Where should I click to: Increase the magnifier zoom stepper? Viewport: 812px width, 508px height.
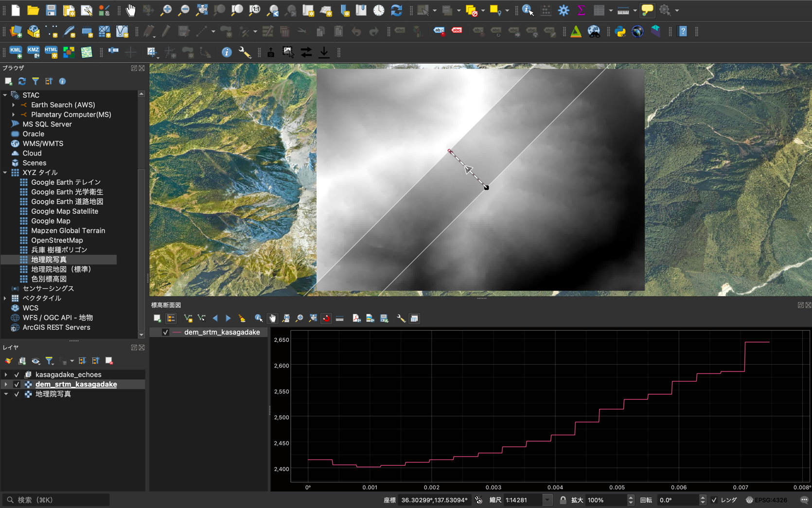[x=631, y=497]
